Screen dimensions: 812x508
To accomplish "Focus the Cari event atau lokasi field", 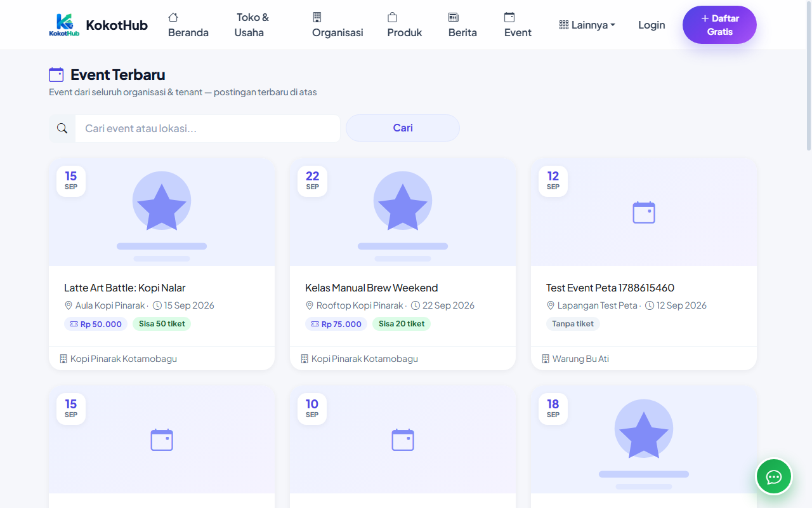I will click(207, 128).
